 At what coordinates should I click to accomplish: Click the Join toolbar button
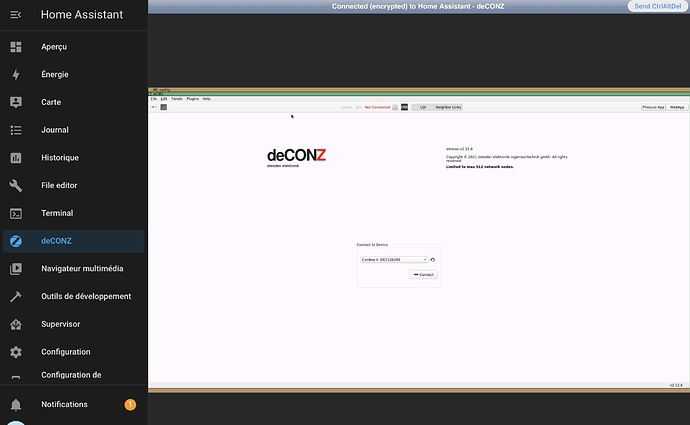359,107
